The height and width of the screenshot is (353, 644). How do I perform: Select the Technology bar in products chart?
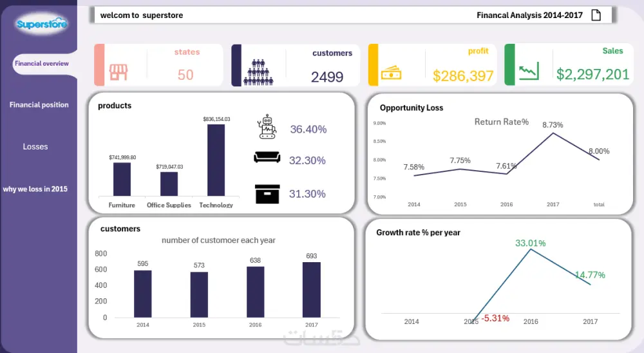click(x=216, y=160)
